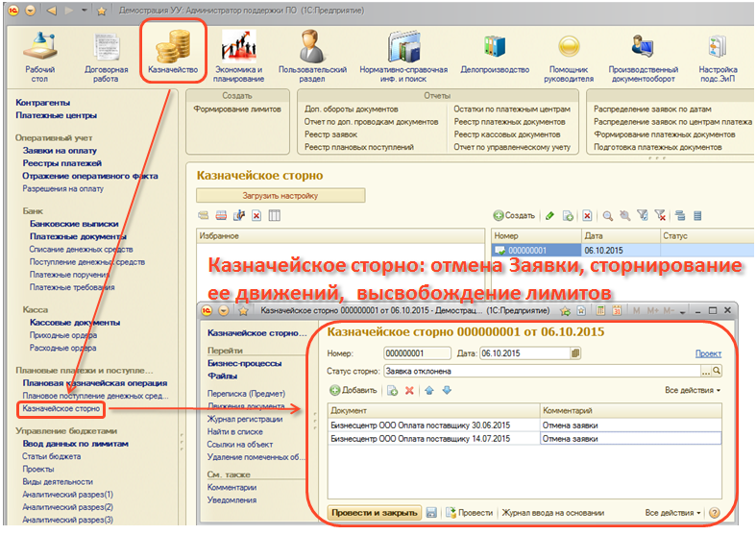Click the green Создать button in list toolbar
The image size is (756, 535).
tap(514, 216)
